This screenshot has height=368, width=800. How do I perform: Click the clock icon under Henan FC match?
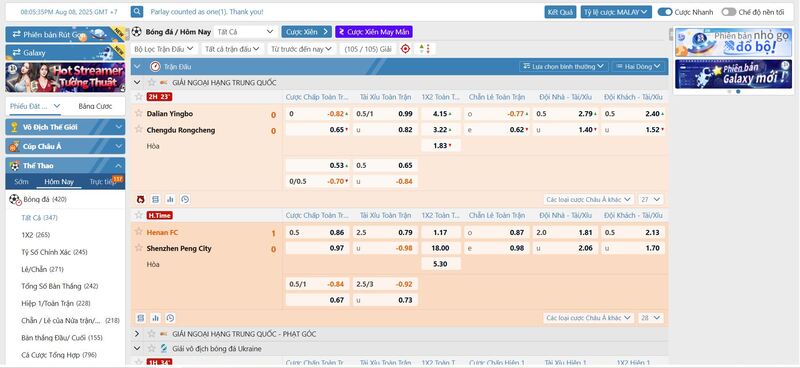170,318
